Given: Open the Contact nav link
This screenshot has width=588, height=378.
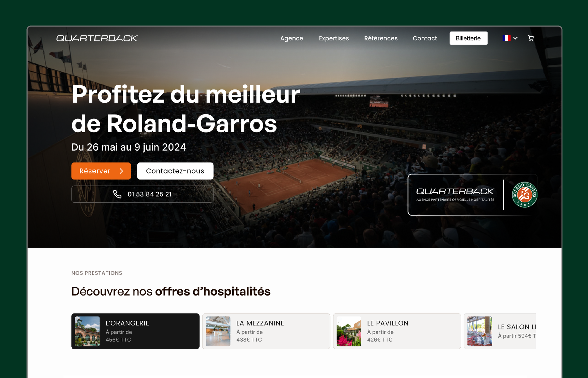Looking at the screenshot, I should tap(425, 38).
